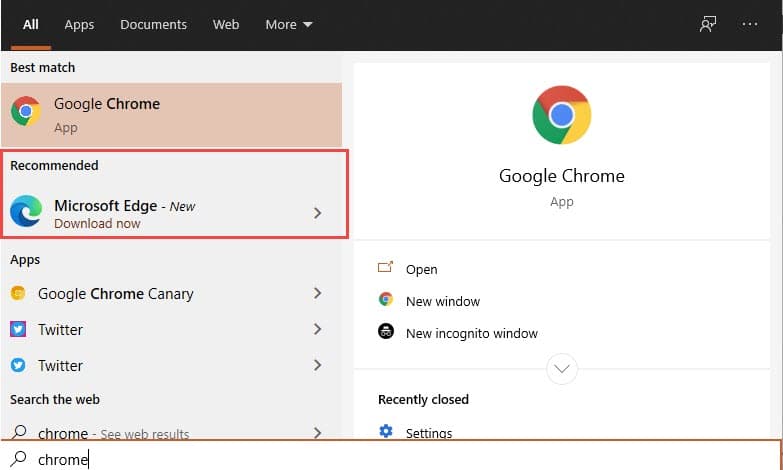Switch to the Apps tab
The width and height of the screenshot is (783, 470).
coord(79,24)
